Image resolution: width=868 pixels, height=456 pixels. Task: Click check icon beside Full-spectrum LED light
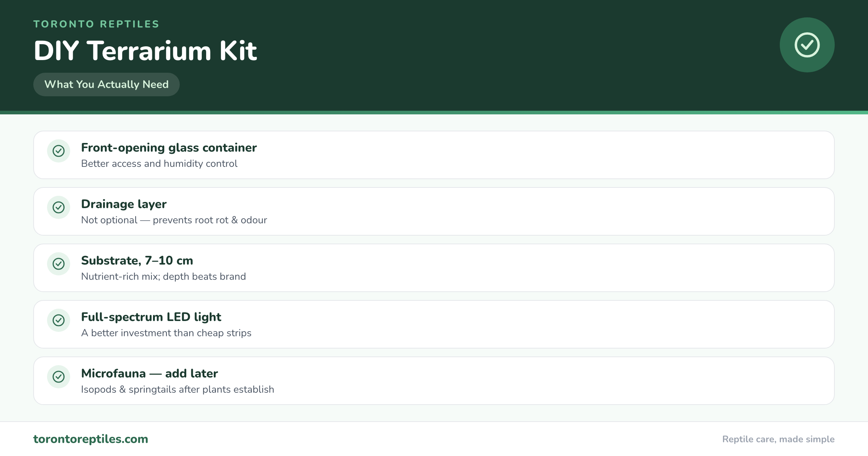click(x=59, y=320)
